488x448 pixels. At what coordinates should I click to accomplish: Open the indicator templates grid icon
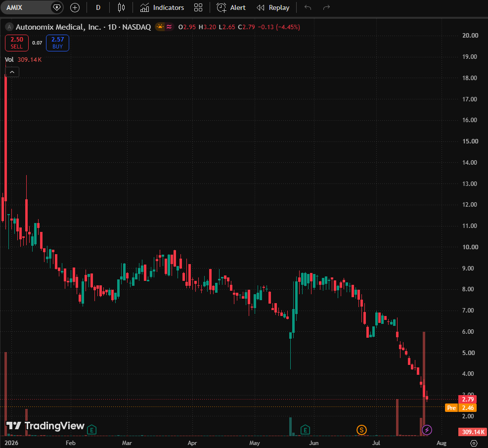click(x=198, y=7)
